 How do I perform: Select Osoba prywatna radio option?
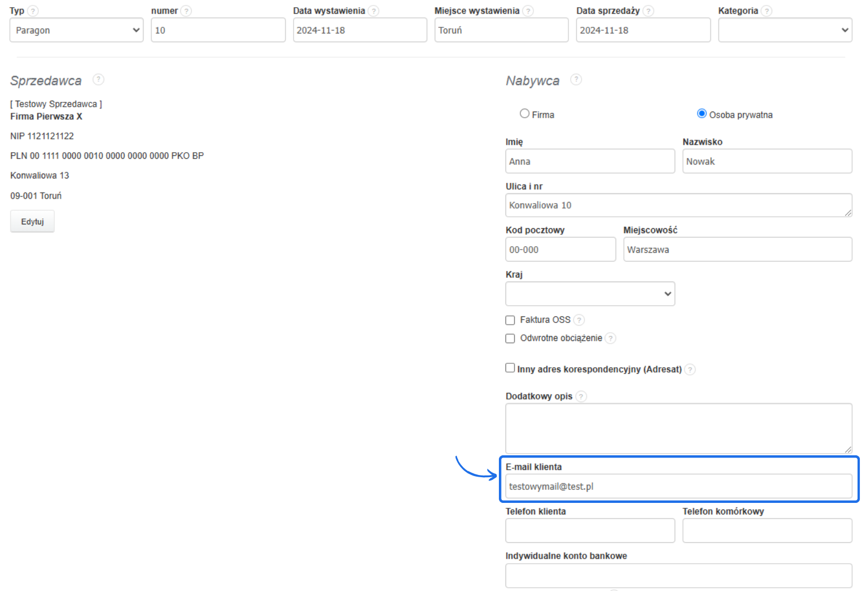point(702,114)
